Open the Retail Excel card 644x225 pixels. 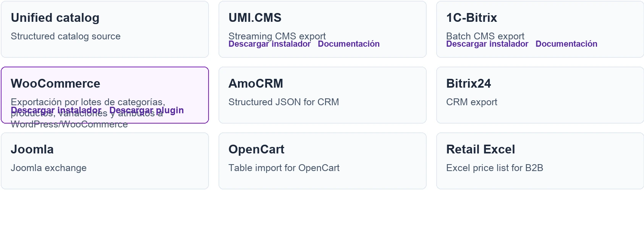click(x=540, y=161)
